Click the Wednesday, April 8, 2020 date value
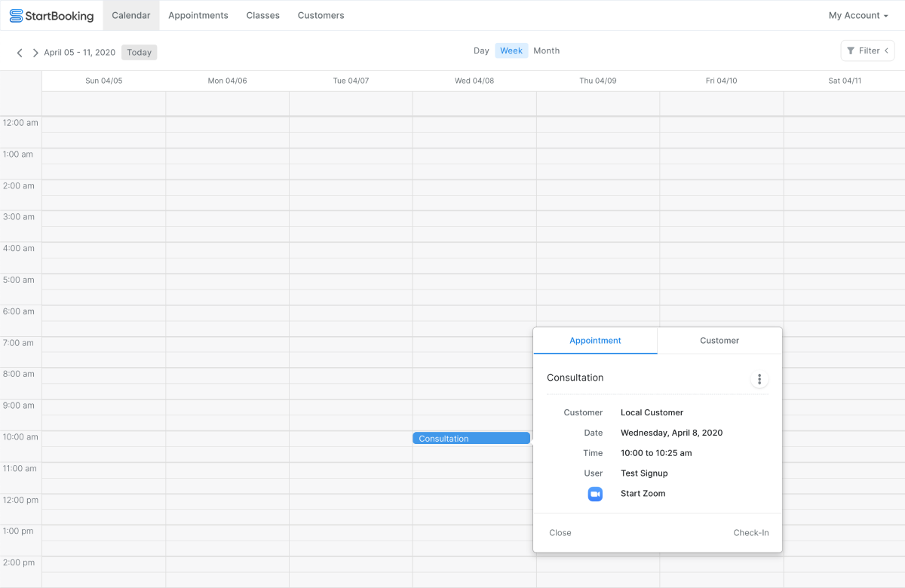905x588 pixels. [671, 433]
